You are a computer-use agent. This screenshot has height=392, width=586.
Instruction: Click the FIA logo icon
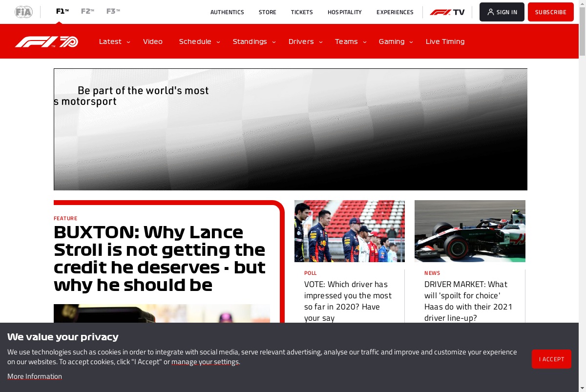(x=23, y=12)
